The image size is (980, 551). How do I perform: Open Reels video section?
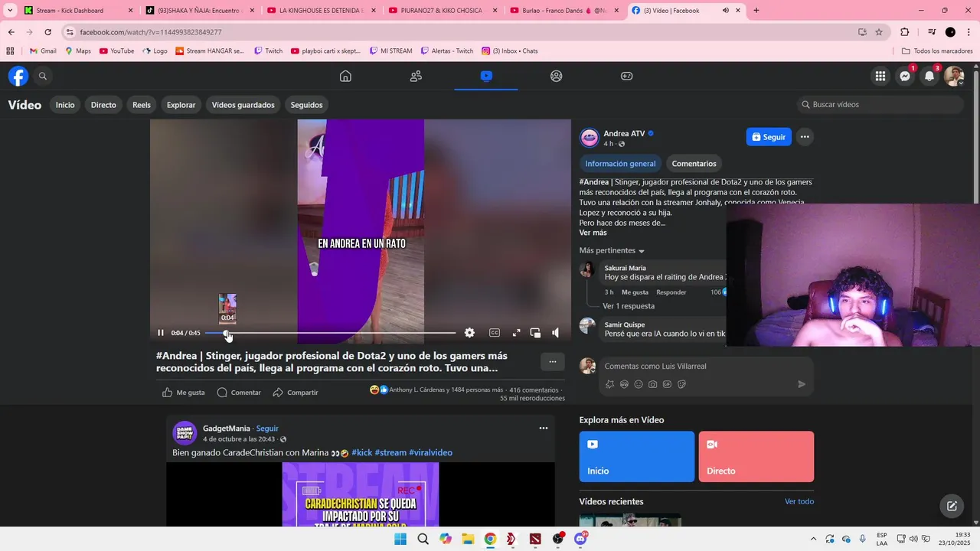(142, 105)
